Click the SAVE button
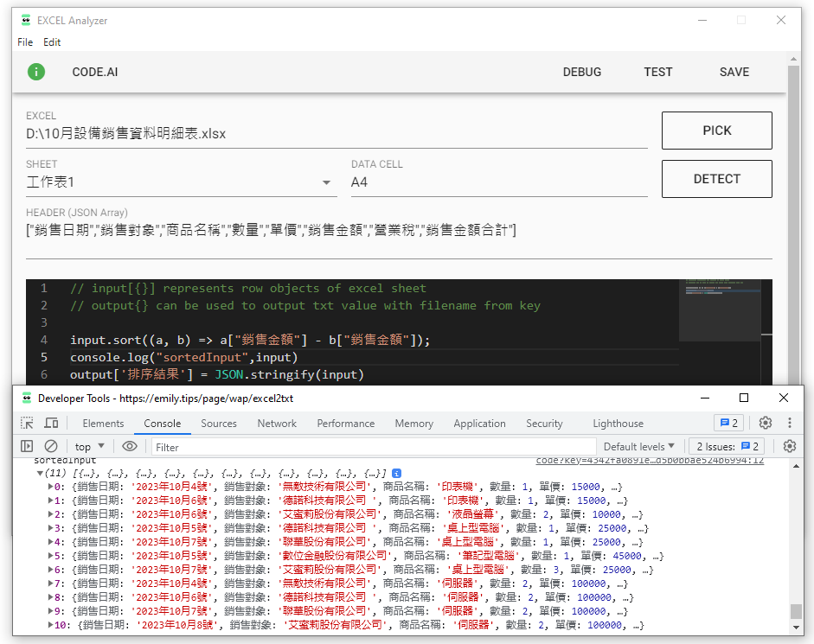The width and height of the screenshot is (814, 644). [734, 72]
